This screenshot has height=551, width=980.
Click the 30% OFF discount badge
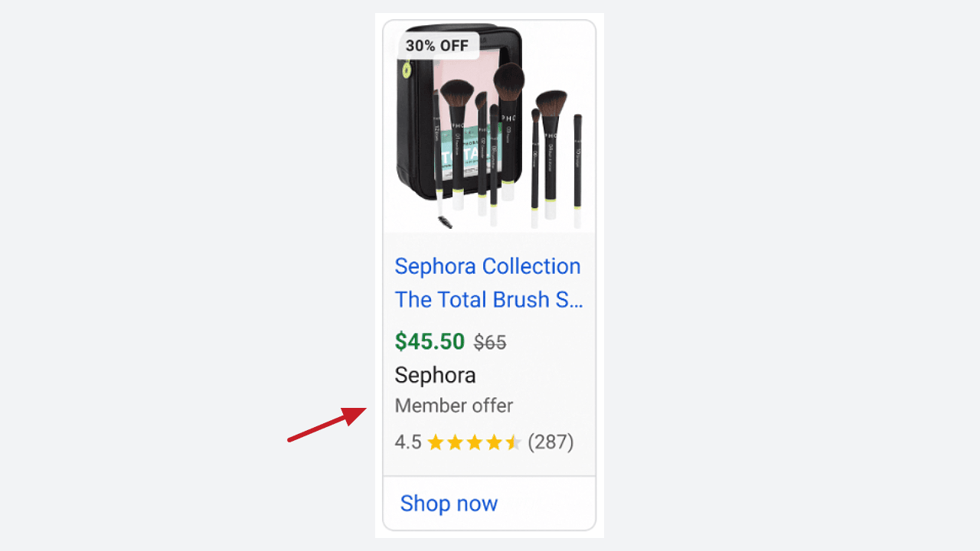(437, 46)
